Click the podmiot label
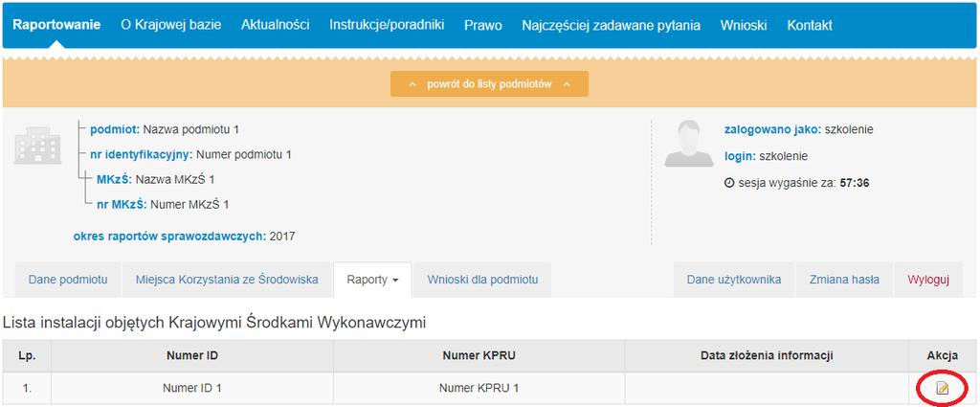This screenshot has height=407, width=980. pos(115,130)
